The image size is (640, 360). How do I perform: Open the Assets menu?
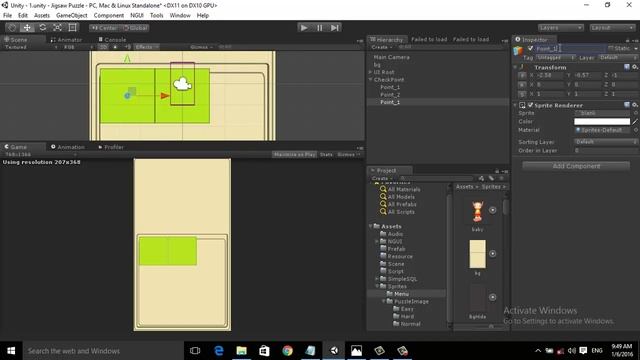click(x=42, y=16)
